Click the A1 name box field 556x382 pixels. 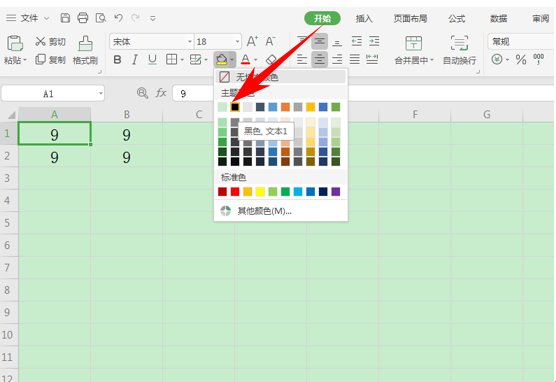click(x=53, y=94)
